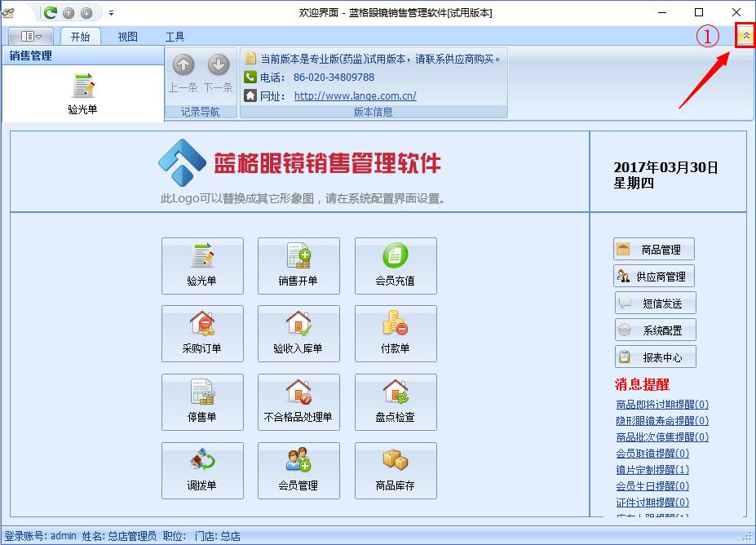
Task: Open the 销售开单 sales order module
Action: pos(298,265)
